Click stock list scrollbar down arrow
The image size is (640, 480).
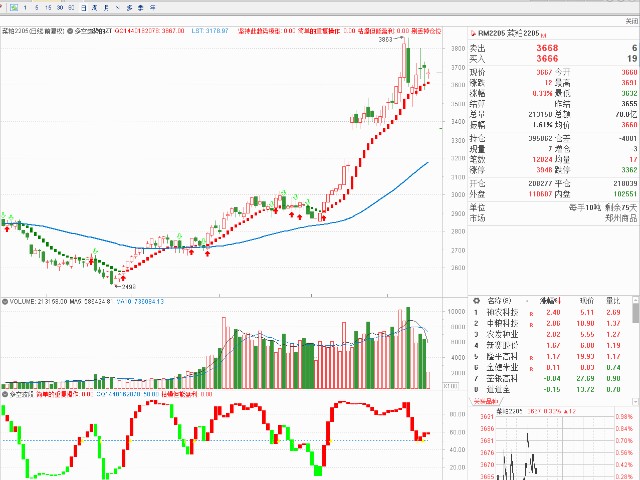[x=635, y=402]
